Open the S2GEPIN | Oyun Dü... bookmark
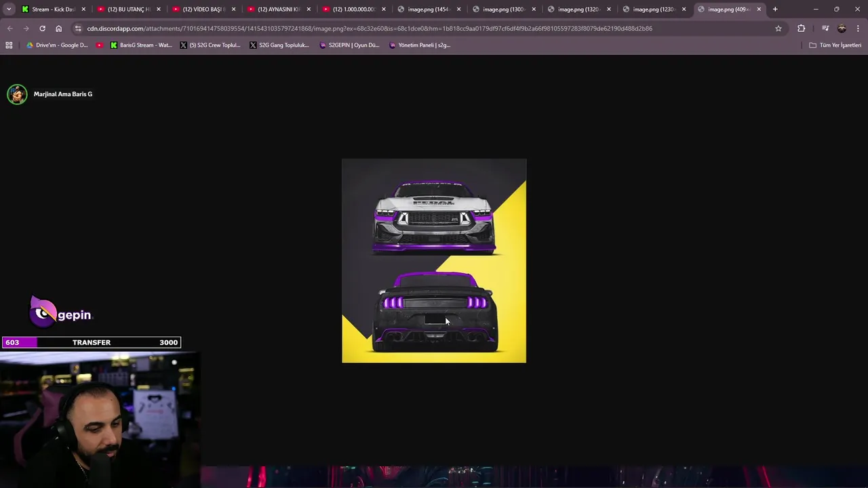 click(x=349, y=45)
